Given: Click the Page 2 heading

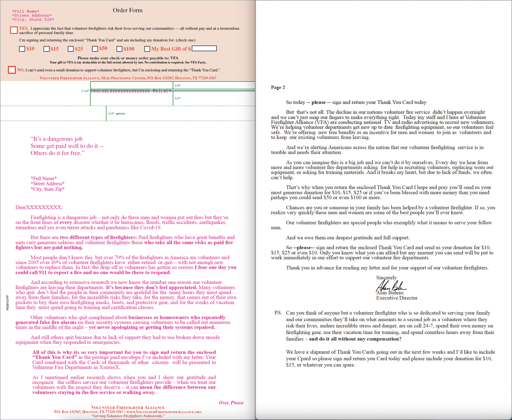Looking at the screenshot, I should point(278,87).
